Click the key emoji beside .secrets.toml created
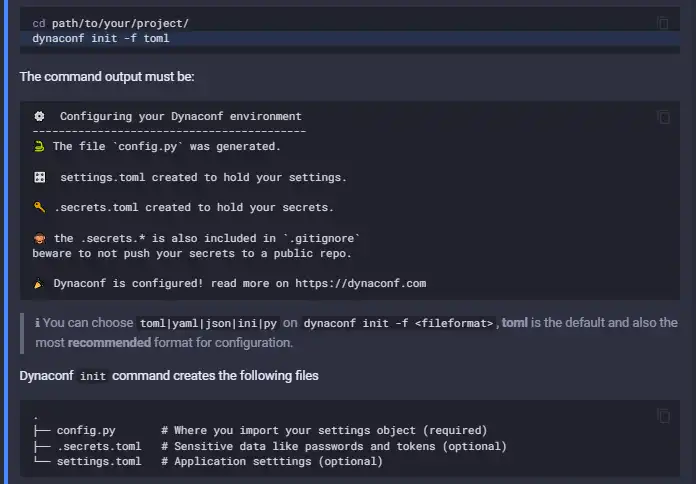 (40, 207)
